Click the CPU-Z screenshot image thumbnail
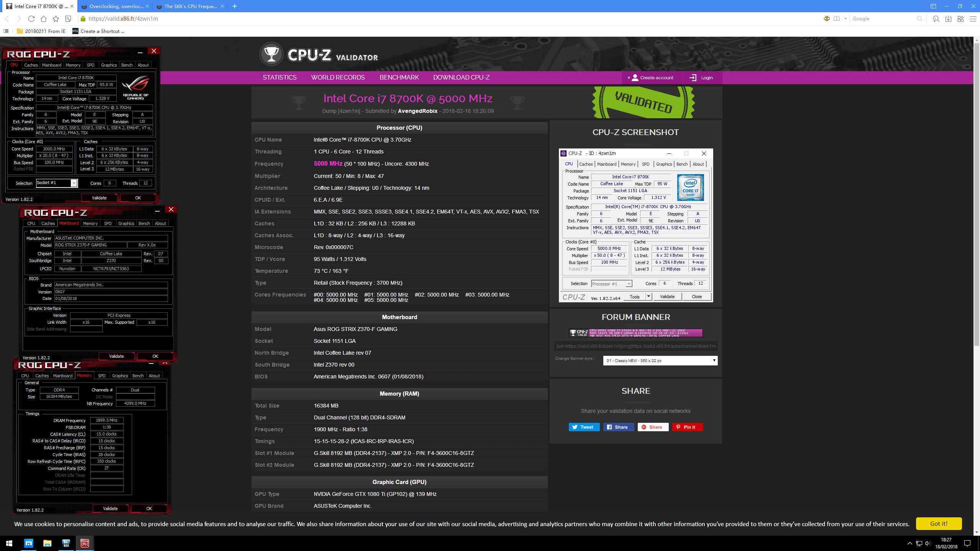Screen dimensions: 980x551 point(636,225)
